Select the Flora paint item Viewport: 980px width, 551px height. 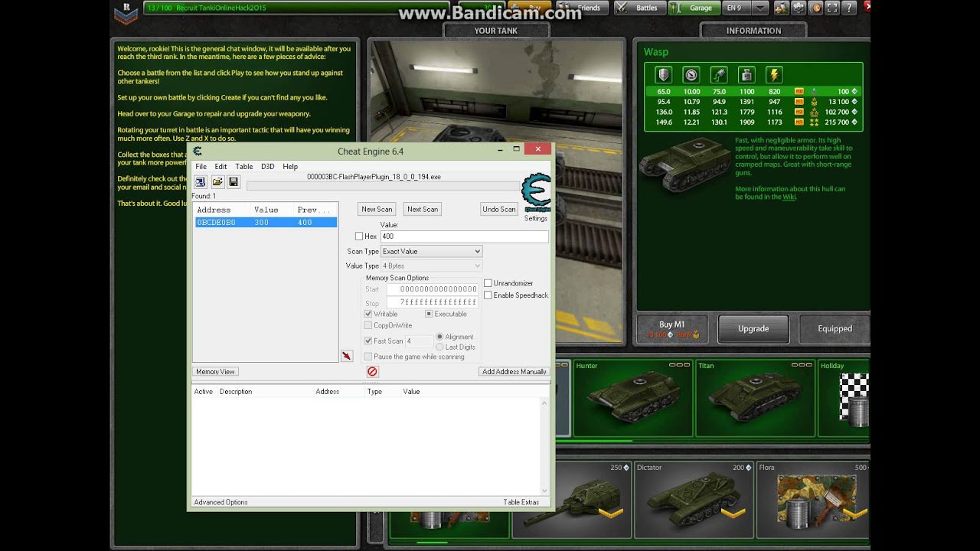point(813,499)
